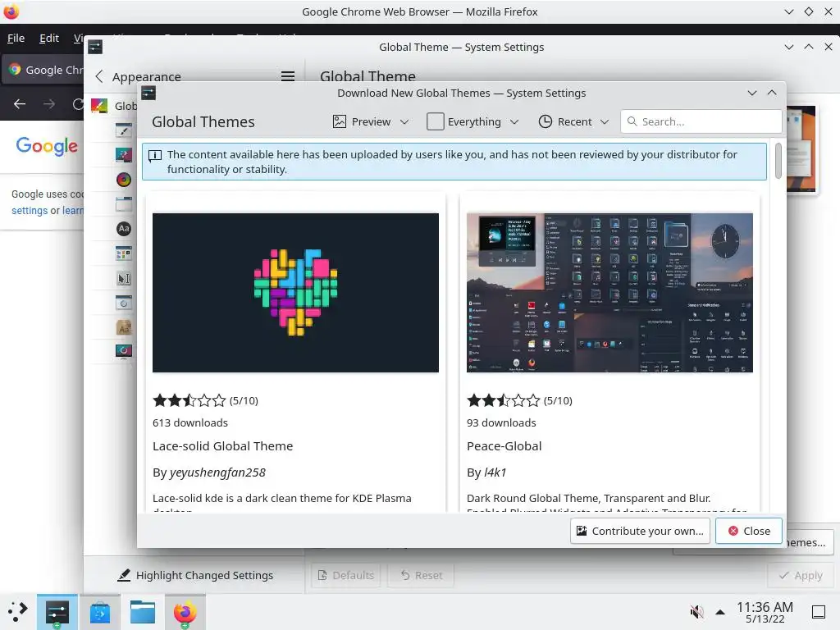This screenshot has height=630, width=840.
Task: Open the hamburger menu in System Settings sidebar
Action: [x=288, y=76]
